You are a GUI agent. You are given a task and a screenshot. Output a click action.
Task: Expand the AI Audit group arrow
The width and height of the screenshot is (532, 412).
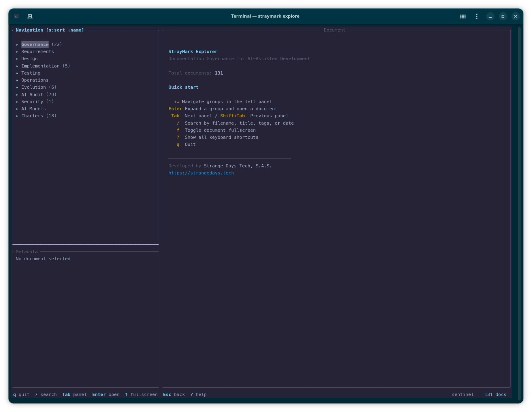[17, 94]
